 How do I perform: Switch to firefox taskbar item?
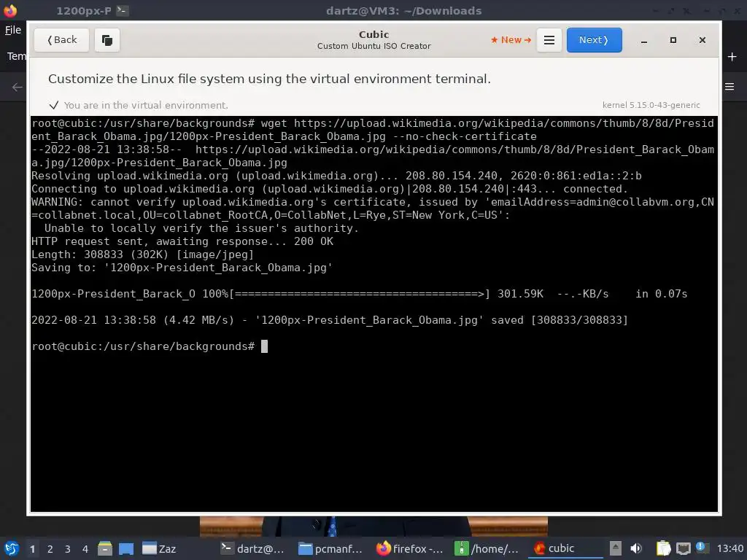click(410, 548)
